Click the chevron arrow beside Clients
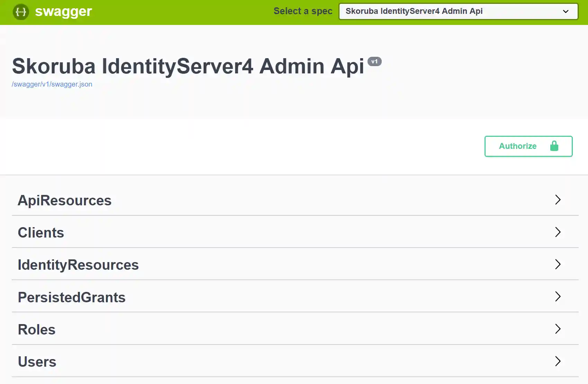588x384 pixels. [x=558, y=232]
